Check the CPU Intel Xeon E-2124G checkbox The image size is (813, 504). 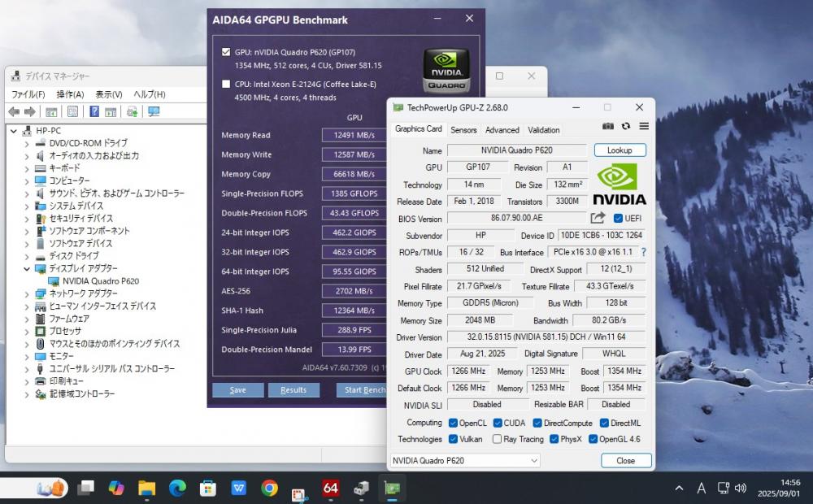click(x=226, y=84)
